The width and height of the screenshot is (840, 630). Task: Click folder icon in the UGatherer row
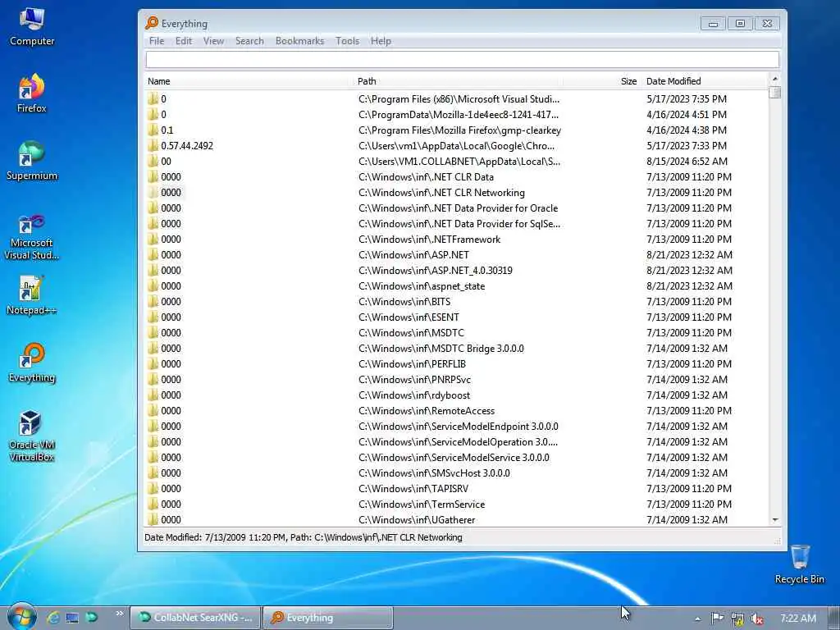[x=153, y=519]
